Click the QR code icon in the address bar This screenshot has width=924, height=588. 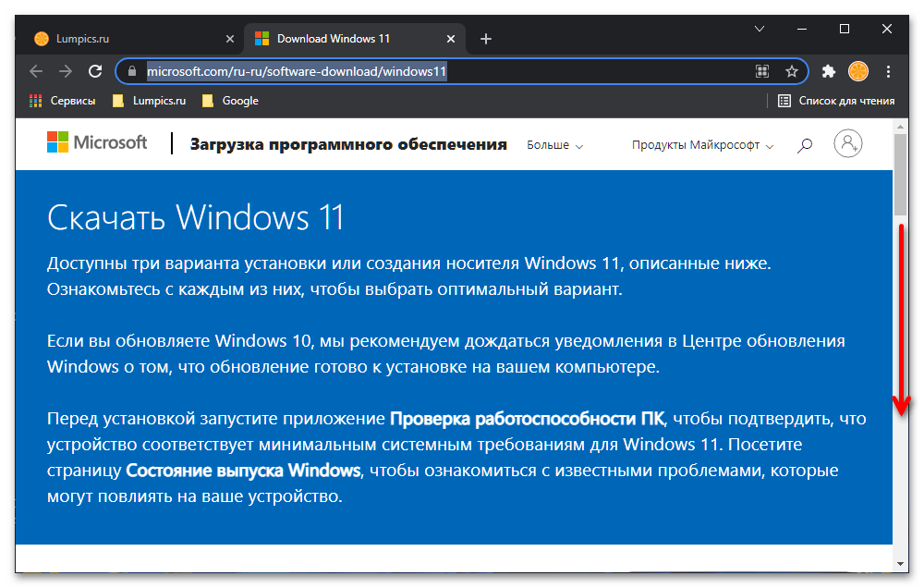pos(762,71)
